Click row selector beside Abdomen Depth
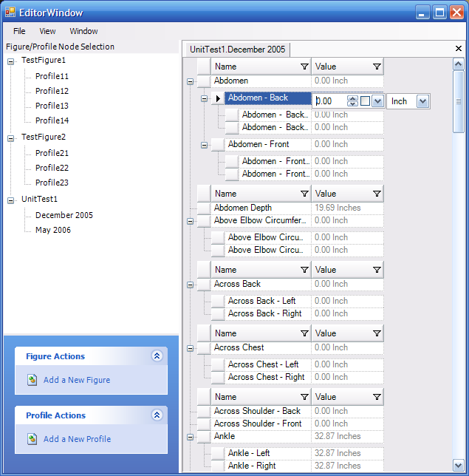469x476 pixels. tap(204, 208)
